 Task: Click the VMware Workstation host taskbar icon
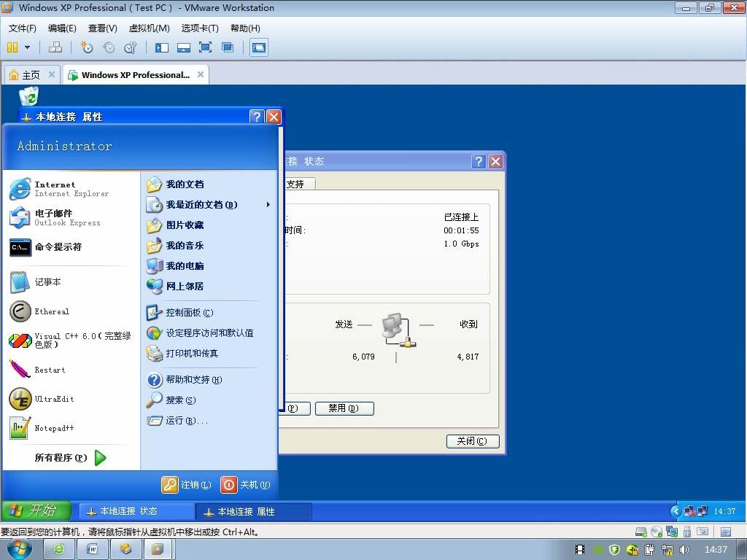click(157, 550)
